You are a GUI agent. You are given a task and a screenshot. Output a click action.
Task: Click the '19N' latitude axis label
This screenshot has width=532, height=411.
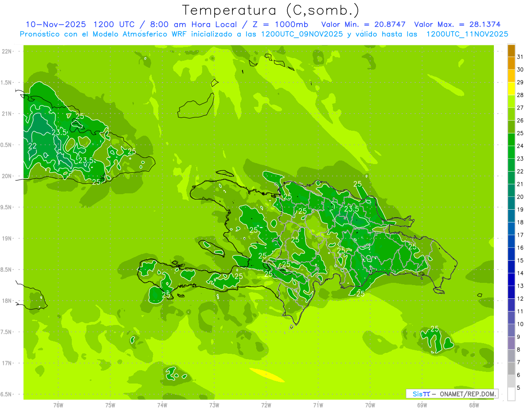point(7,239)
